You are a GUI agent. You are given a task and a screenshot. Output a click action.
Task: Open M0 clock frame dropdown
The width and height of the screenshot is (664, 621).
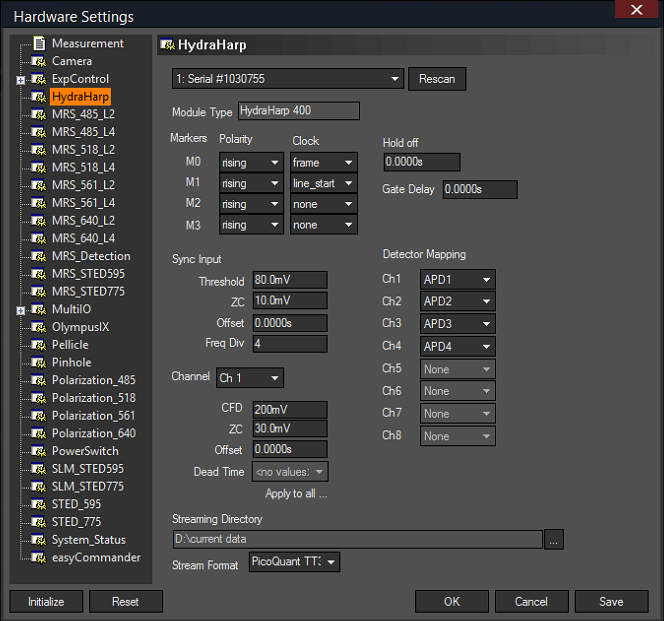324,163
